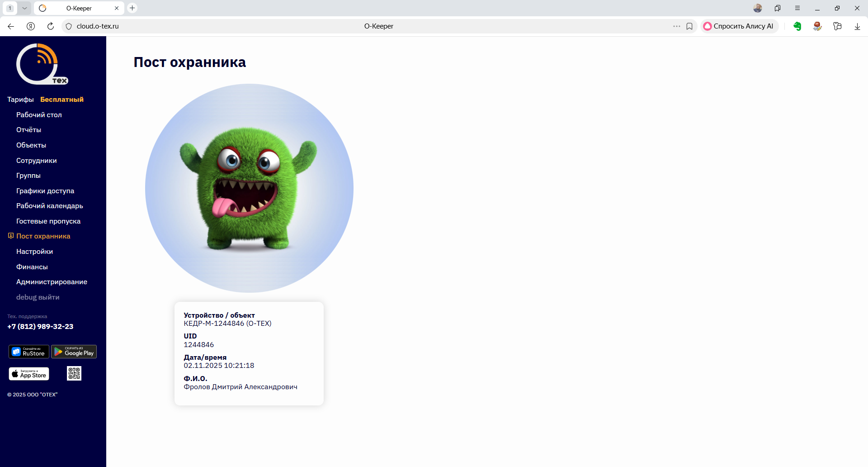Open the three-dots menu in address bar

pyautogui.click(x=676, y=26)
